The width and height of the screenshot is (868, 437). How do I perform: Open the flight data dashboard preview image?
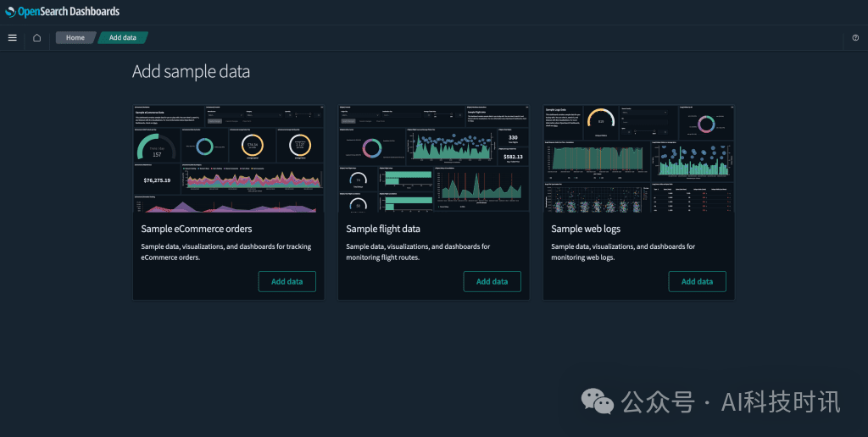(x=433, y=158)
